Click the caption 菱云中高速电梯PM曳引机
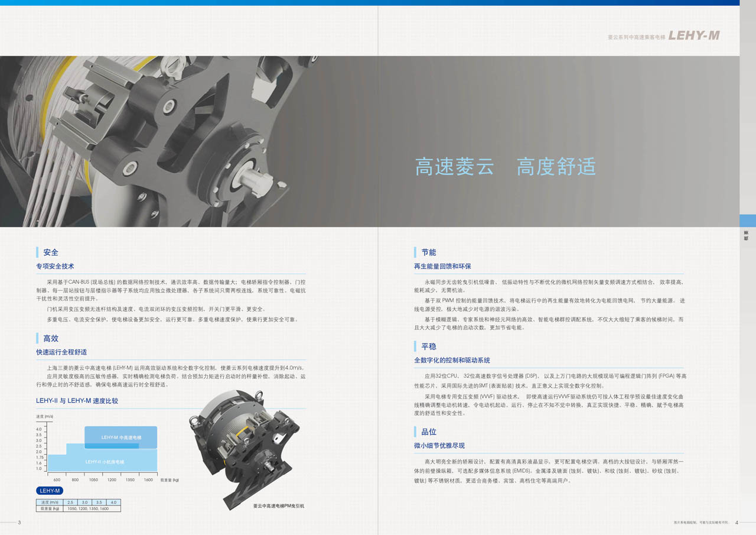This screenshot has height=535, width=756. tap(279, 506)
